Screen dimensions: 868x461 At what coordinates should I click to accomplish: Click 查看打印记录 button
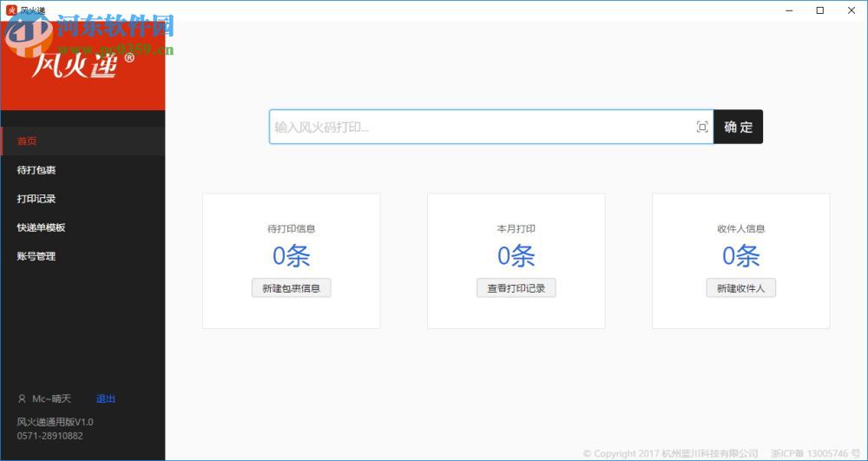pos(516,287)
